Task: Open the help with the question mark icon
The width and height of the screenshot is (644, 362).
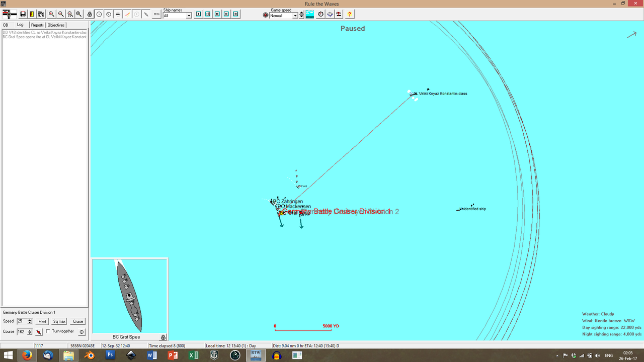Action: [x=350, y=14]
